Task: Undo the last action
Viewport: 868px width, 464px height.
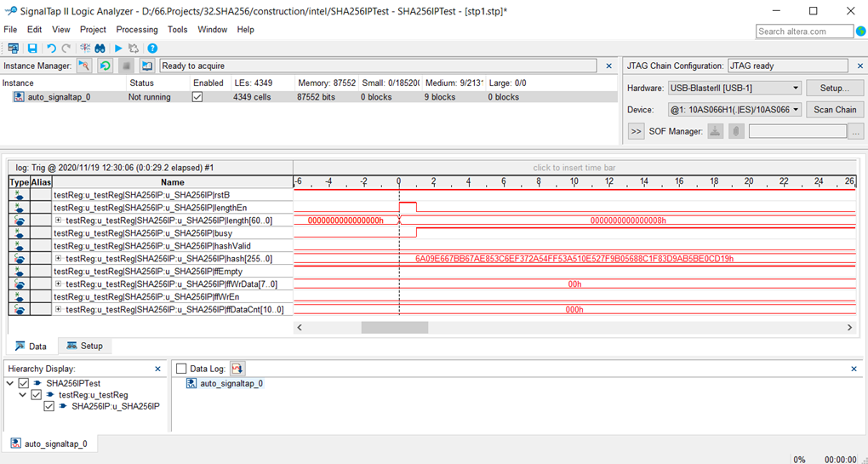Action: coord(51,49)
